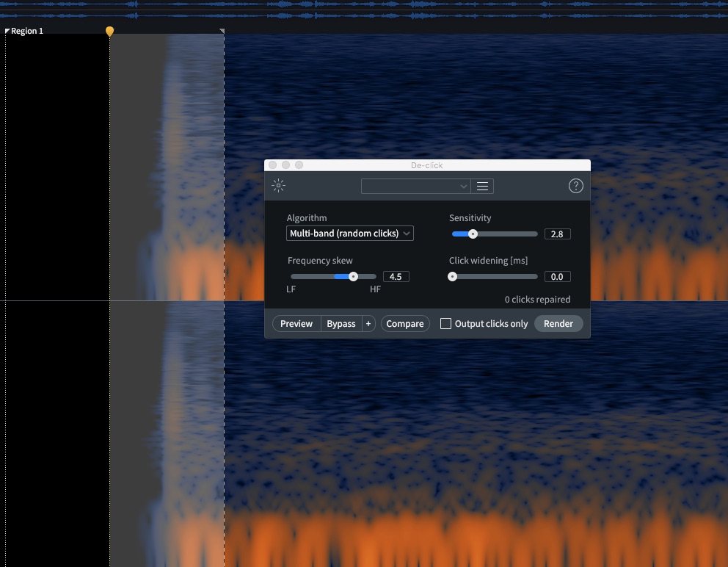Viewport: 728px width, 567px height.
Task: Open De-click module settings sun icon
Action: coord(279,185)
